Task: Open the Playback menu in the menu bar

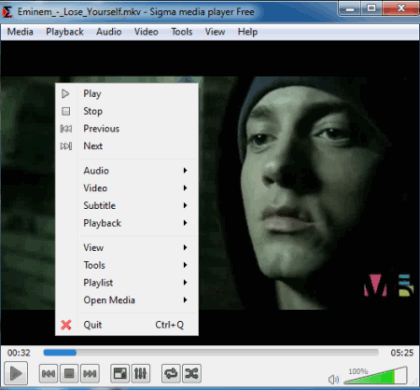Action: point(65,32)
